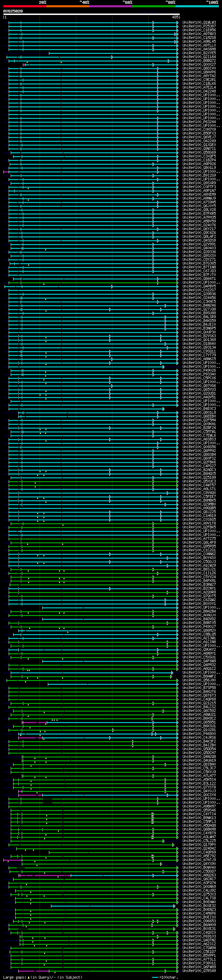
Task: Select hit UniRef100_Q5XUC3
Action: (199, 481)
